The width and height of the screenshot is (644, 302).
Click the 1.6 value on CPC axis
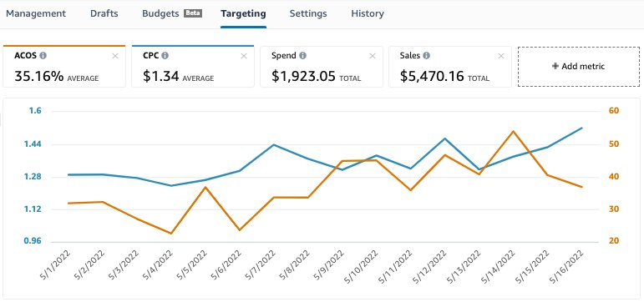36,111
